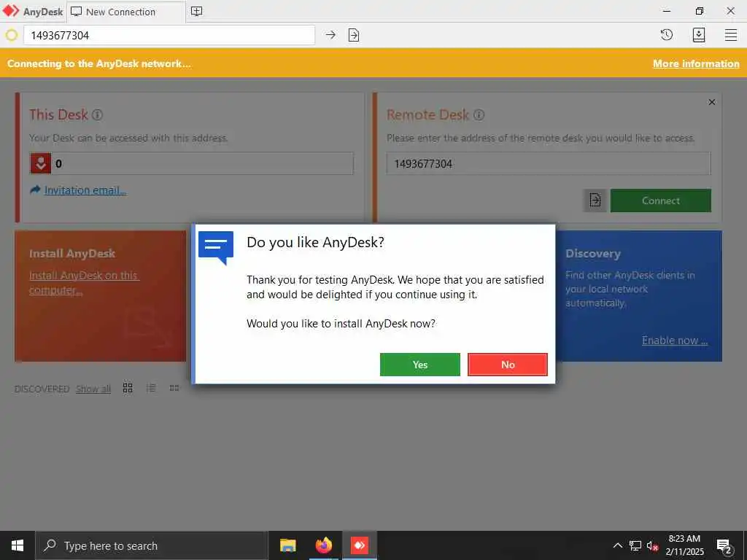Click No in the AnyDesk dialog
Viewport: 747px width, 560px height.
point(508,365)
